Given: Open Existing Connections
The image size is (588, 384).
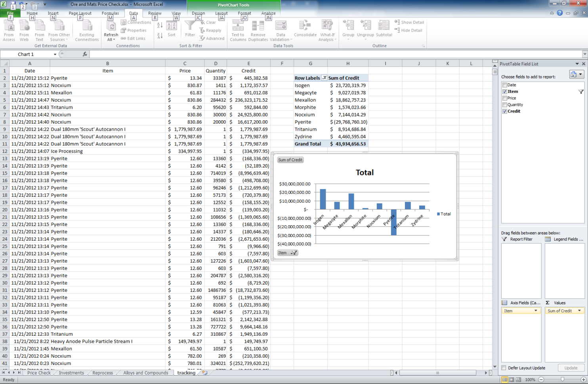Looking at the screenshot, I should (x=86, y=30).
